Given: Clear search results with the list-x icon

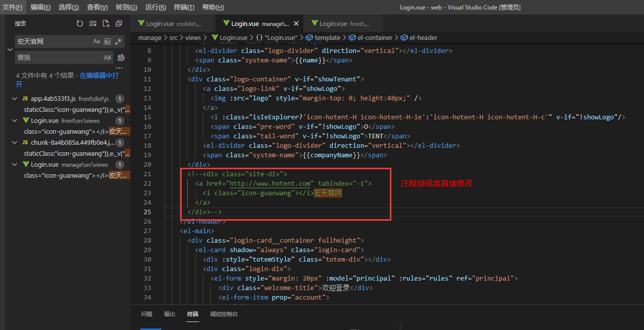Looking at the screenshot, I should (x=93, y=23).
